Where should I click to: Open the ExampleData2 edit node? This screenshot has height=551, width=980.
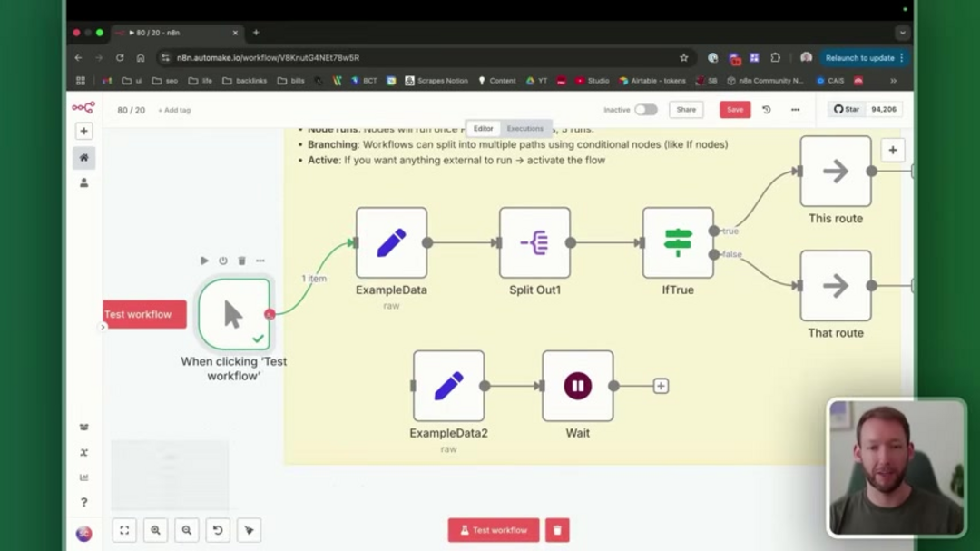click(448, 386)
